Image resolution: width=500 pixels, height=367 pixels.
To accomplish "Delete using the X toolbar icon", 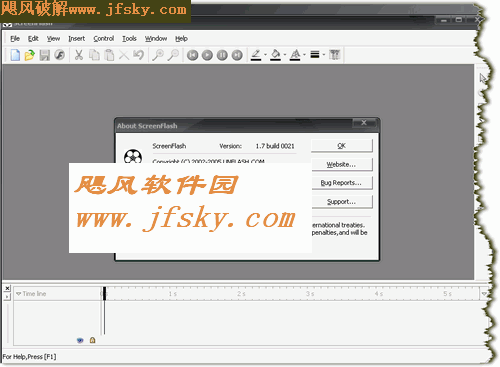I will 124,55.
